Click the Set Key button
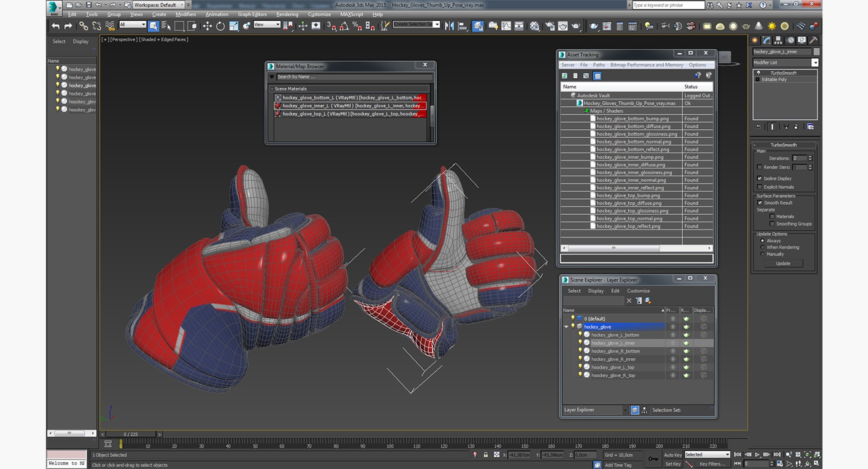This screenshot has height=469, width=868. pos(673,464)
